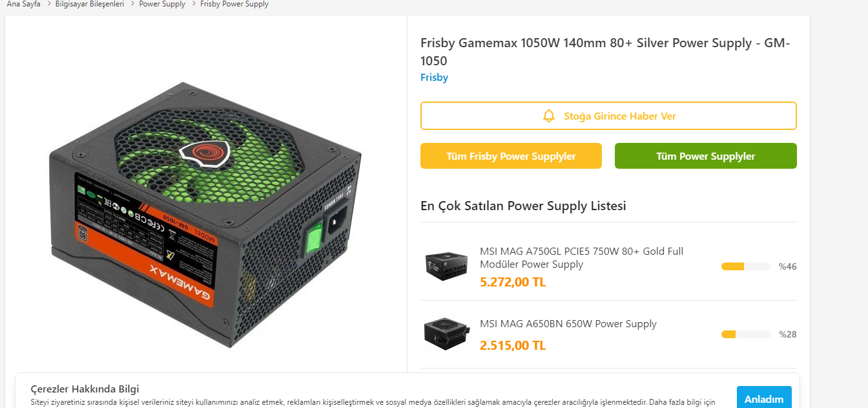Click the Tüm Frisby Power Supplyler button

pos(511,156)
